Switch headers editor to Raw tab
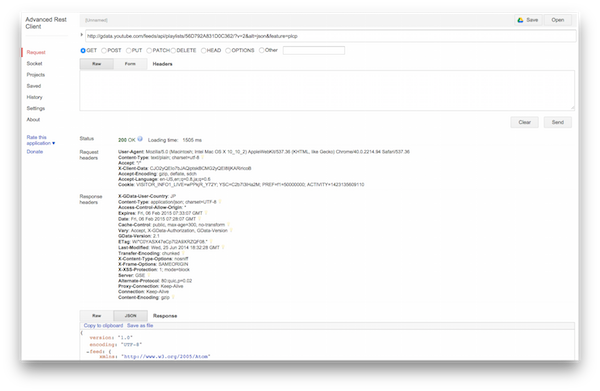The width and height of the screenshot is (600, 391). tap(96, 64)
